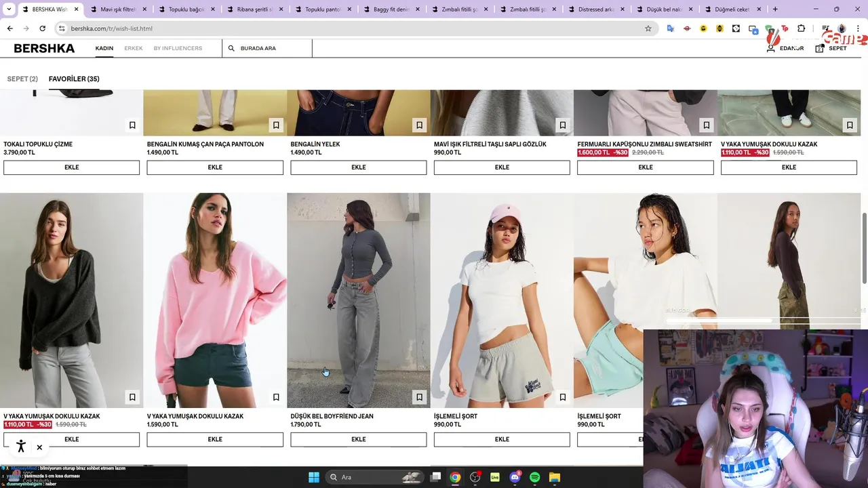Open the pink V-neck sweater product image
868x488 pixels.
tap(215, 300)
